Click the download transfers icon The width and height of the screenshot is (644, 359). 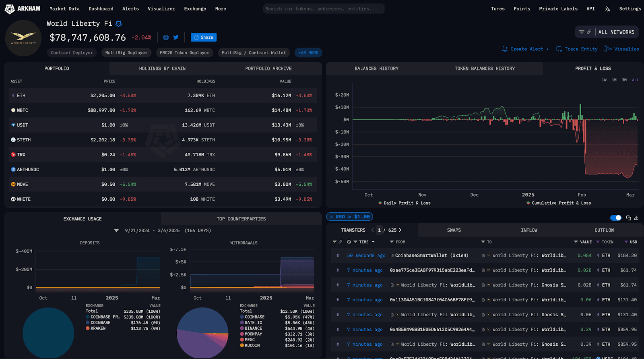click(636, 218)
